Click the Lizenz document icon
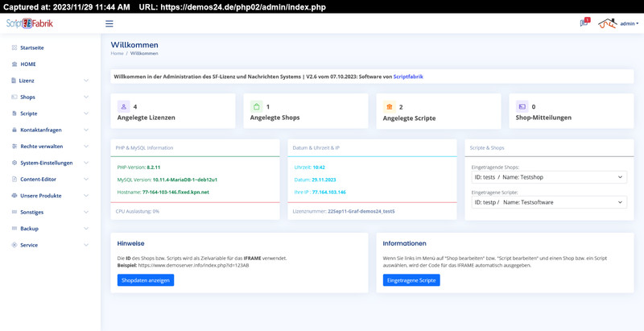 click(14, 81)
